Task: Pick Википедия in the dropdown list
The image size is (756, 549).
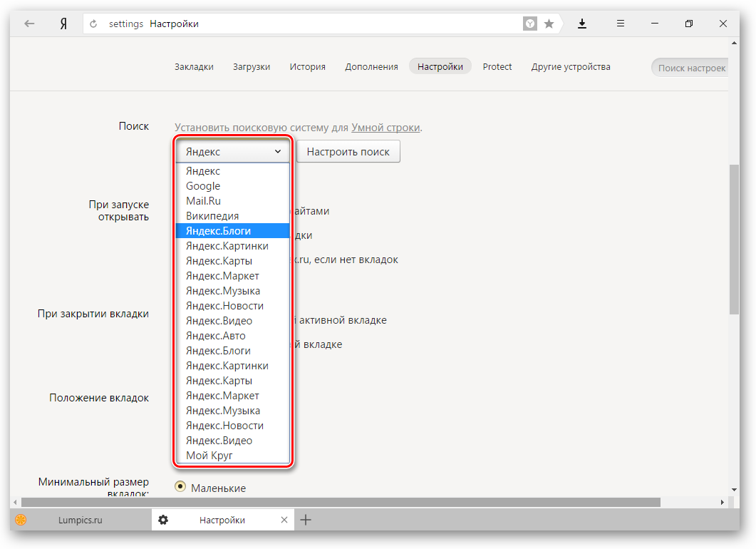Action: pos(212,216)
